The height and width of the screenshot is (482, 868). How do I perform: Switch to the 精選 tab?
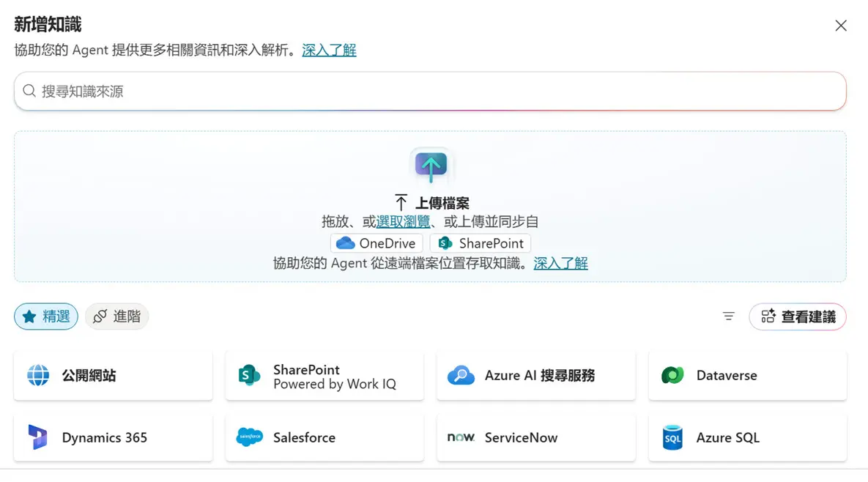(x=46, y=316)
